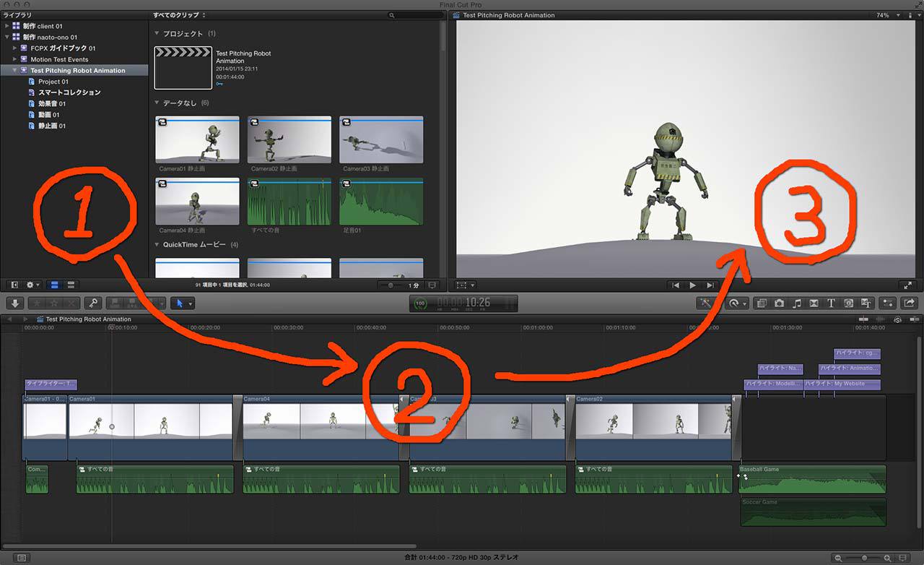Select the Test Pitching Robot Animation project thumbnail
Screen dimensions: 924x565
pyautogui.click(x=183, y=68)
